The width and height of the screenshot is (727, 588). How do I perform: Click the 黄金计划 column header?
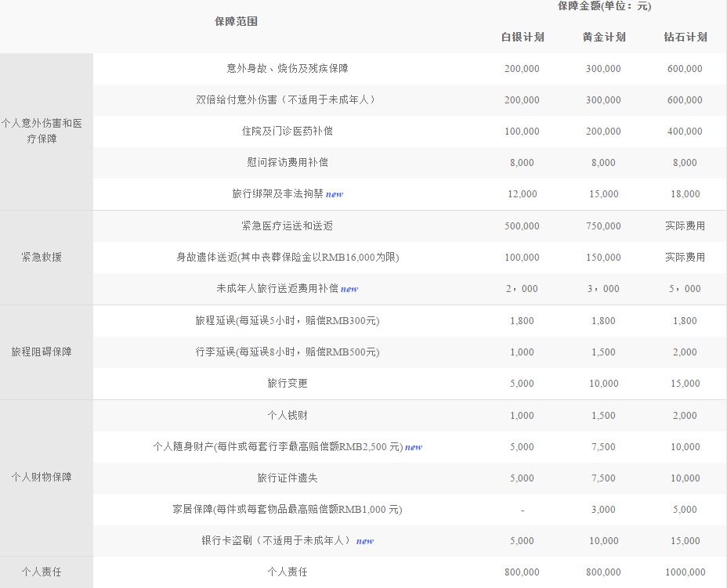click(x=603, y=37)
